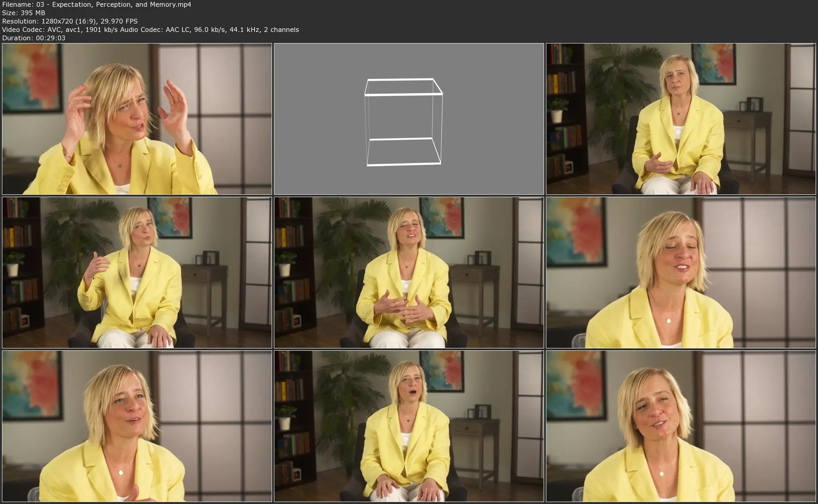
Task: Click the filename line '03 - Expectation, Perception, and Memory.mp4'
Action: point(97,4)
